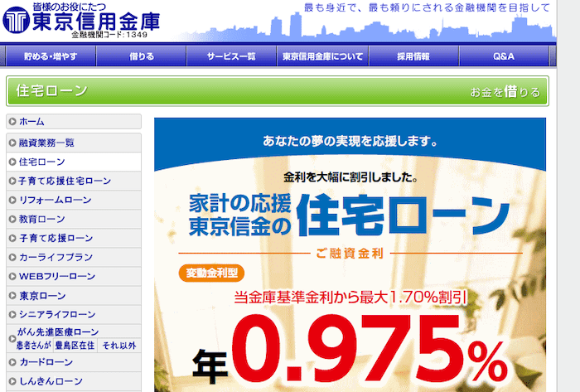This screenshot has width=580, height=392.
Task: Click the arrow bullet beside シニアライフローン
Action: click(12, 314)
